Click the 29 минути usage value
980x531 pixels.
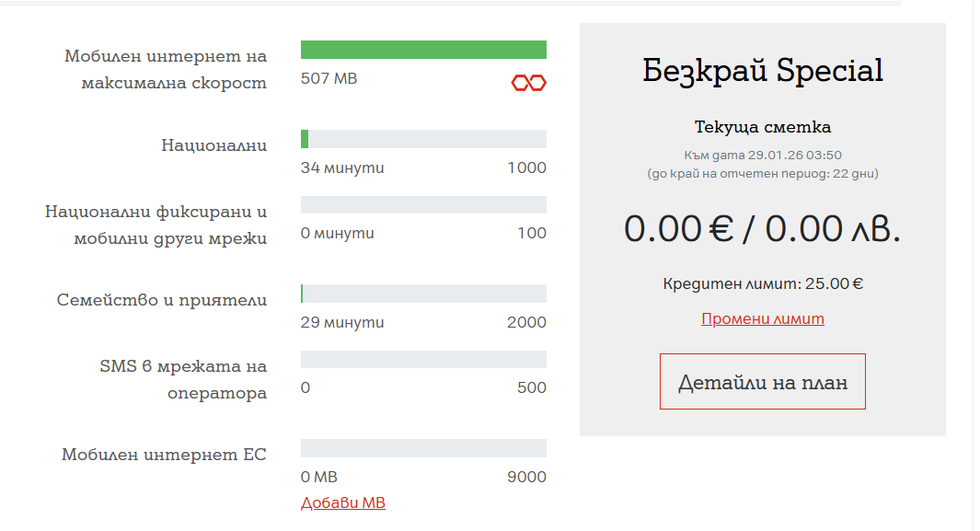pos(342,323)
